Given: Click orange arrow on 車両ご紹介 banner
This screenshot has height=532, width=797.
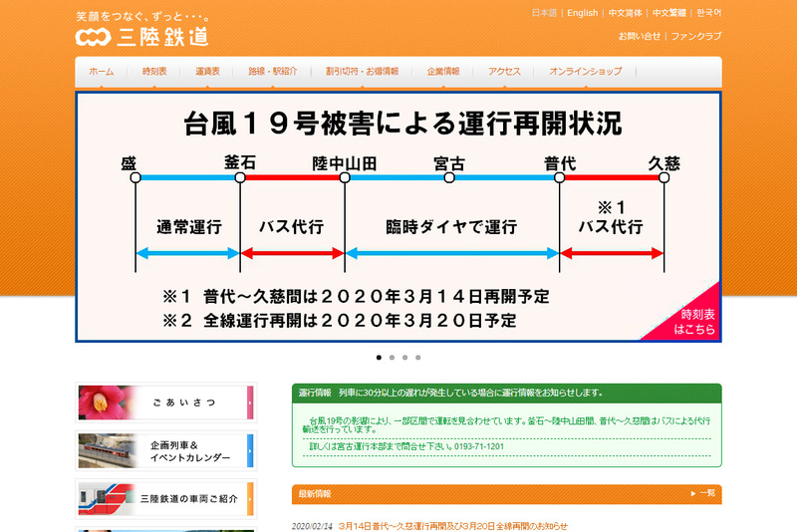Looking at the screenshot, I should [x=250, y=499].
